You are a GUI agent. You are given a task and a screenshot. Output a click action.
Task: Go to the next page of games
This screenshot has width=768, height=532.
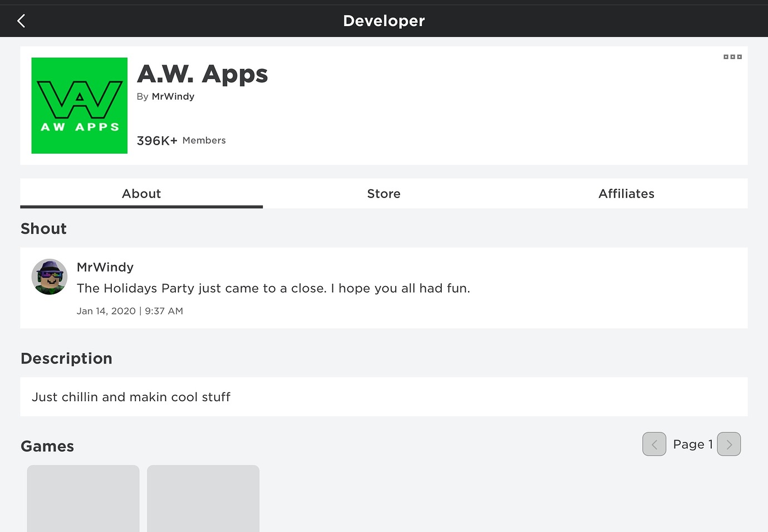(x=729, y=444)
